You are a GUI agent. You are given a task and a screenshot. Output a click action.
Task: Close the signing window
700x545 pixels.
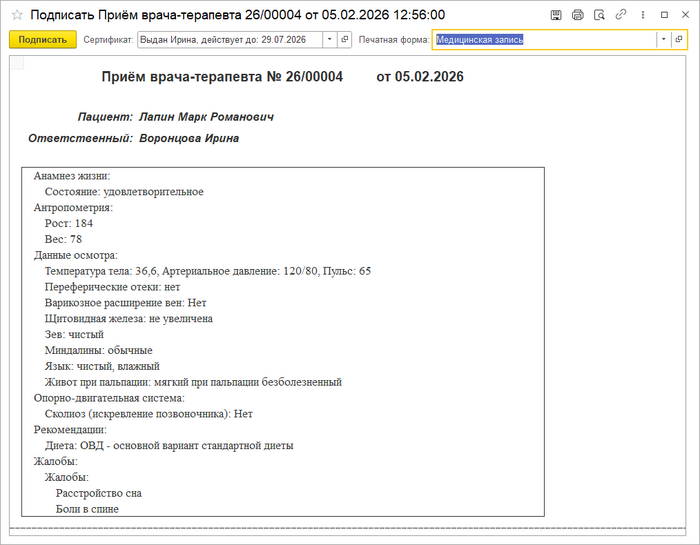(685, 15)
